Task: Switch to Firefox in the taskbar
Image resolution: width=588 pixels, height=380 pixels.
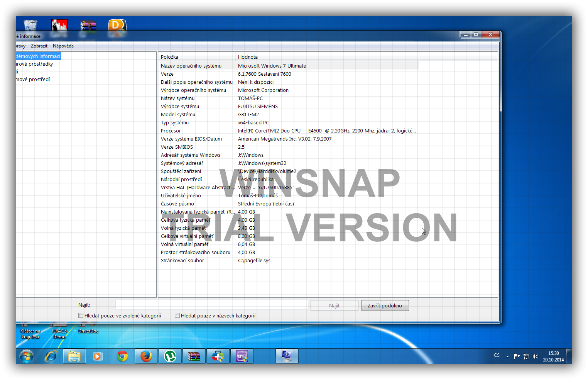Action: tap(146, 356)
